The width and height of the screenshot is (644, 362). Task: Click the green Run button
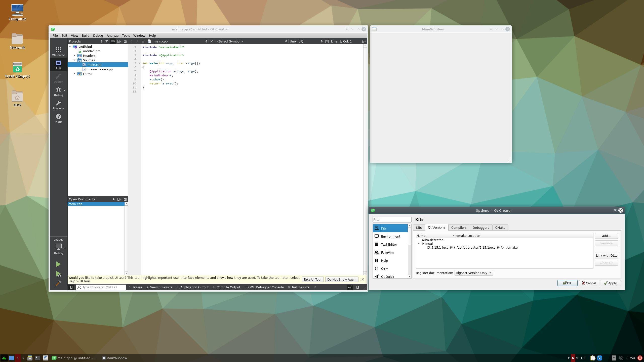click(x=58, y=264)
